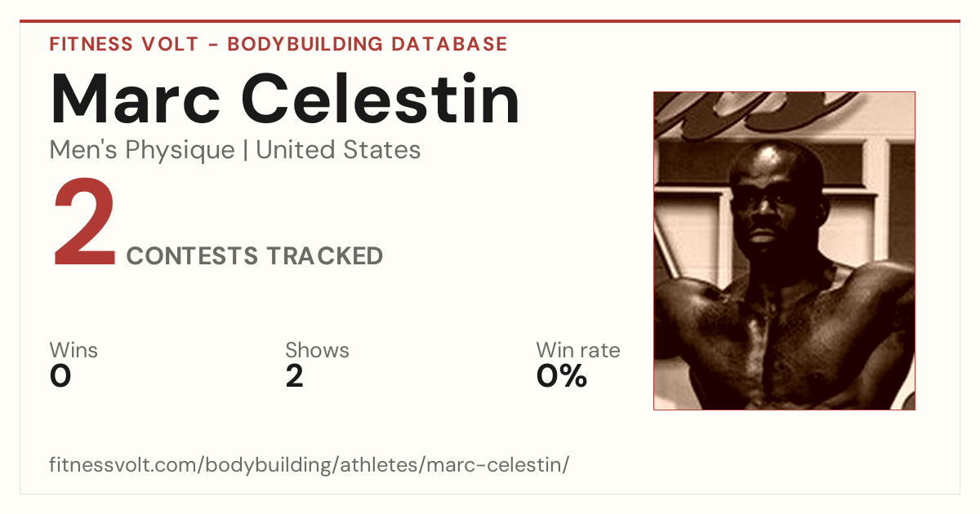980x514 pixels.
Task: Open the United States country label
Action: click(338, 150)
